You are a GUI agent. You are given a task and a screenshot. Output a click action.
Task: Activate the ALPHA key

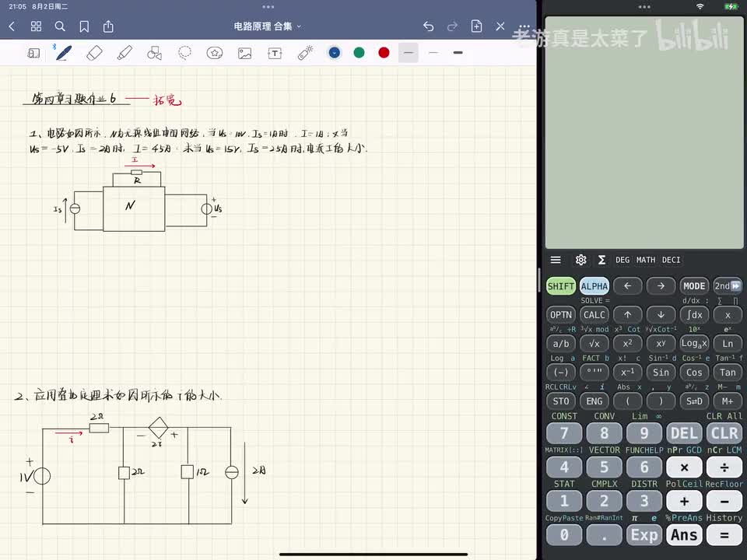(594, 286)
